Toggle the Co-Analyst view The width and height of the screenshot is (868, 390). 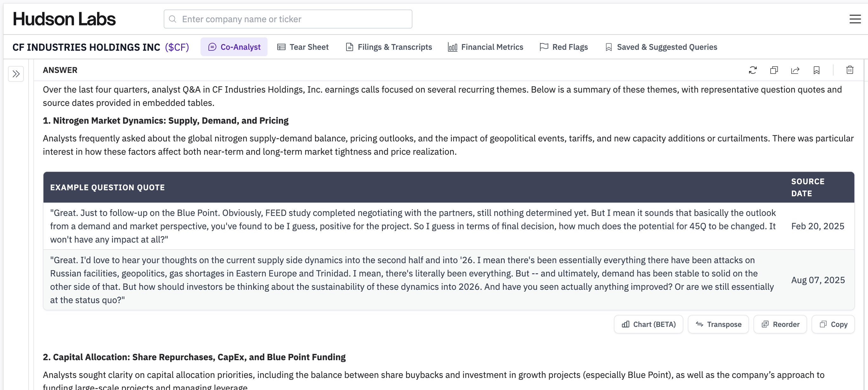[234, 47]
